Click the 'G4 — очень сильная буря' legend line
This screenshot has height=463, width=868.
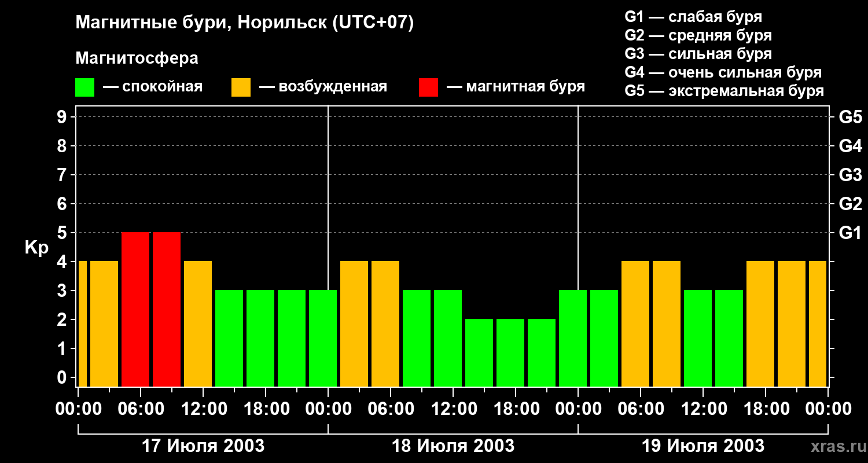point(723,72)
